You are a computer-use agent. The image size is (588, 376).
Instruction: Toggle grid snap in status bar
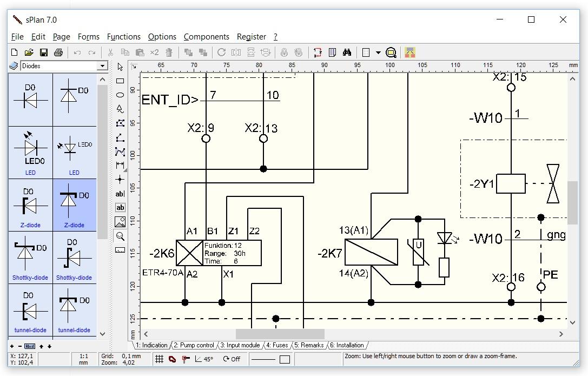pos(159,359)
